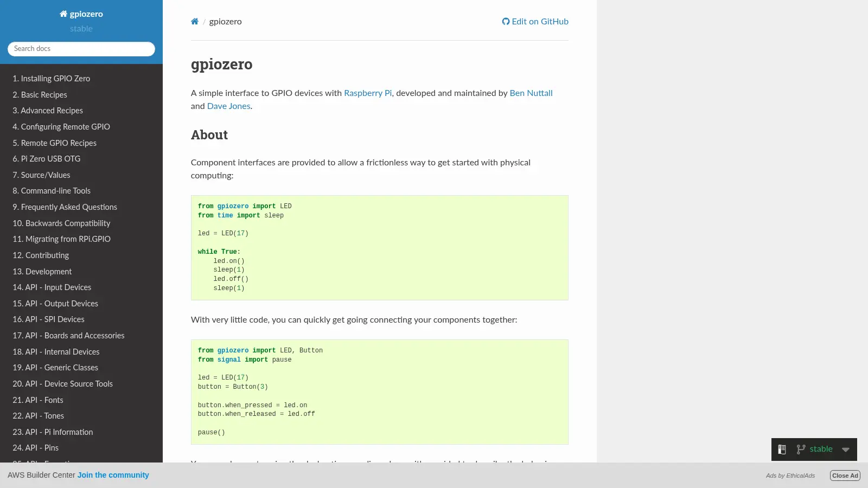Click the About section heading
Image resolution: width=868 pixels, height=488 pixels.
(x=209, y=135)
